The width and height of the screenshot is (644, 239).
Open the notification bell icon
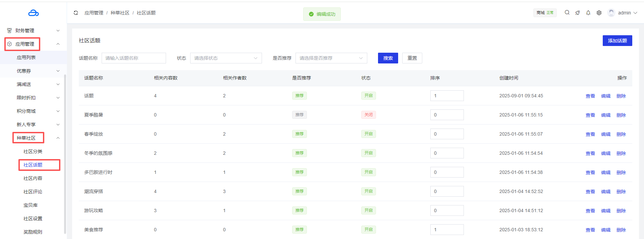(x=588, y=13)
